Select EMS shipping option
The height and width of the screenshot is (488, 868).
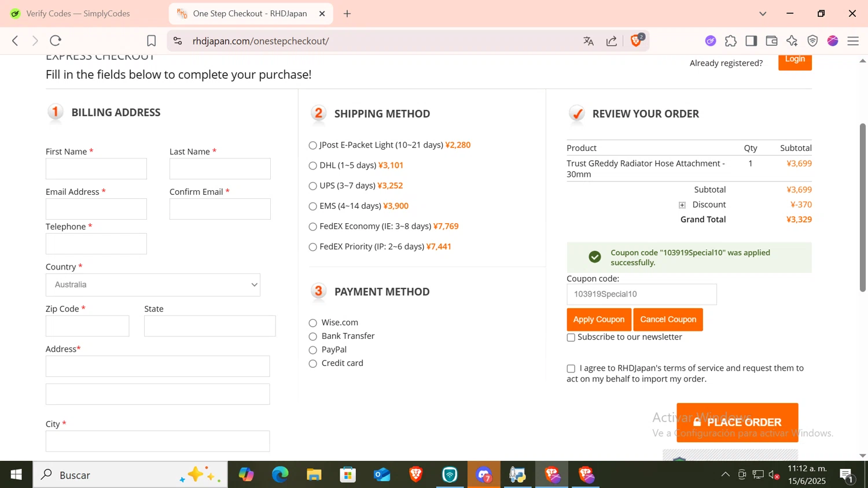[312, 206]
